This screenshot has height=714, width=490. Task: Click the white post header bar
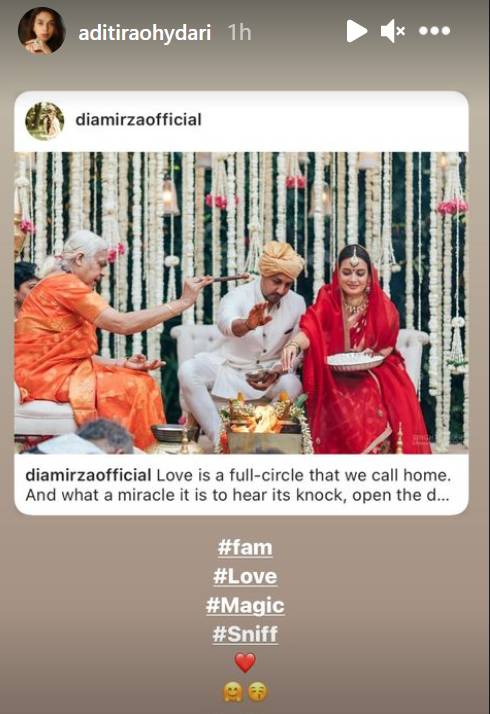point(241,121)
